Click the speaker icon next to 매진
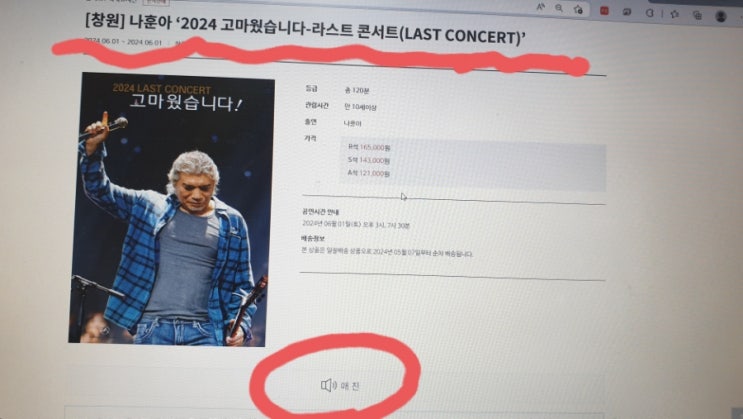Image resolution: width=743 pixels, height=419 pixels. [328, 385]
